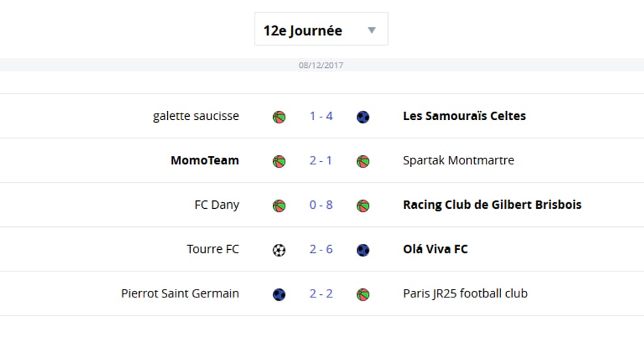The width and height of the screenshot is (644, 362).
Task: Click Pierrot Saint Germain blue ball icon
Action: 279,294
